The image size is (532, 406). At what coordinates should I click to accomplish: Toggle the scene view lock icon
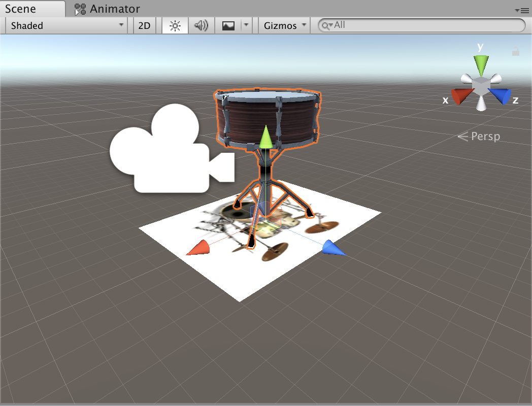pyautogui.click(x=516, y=51)
